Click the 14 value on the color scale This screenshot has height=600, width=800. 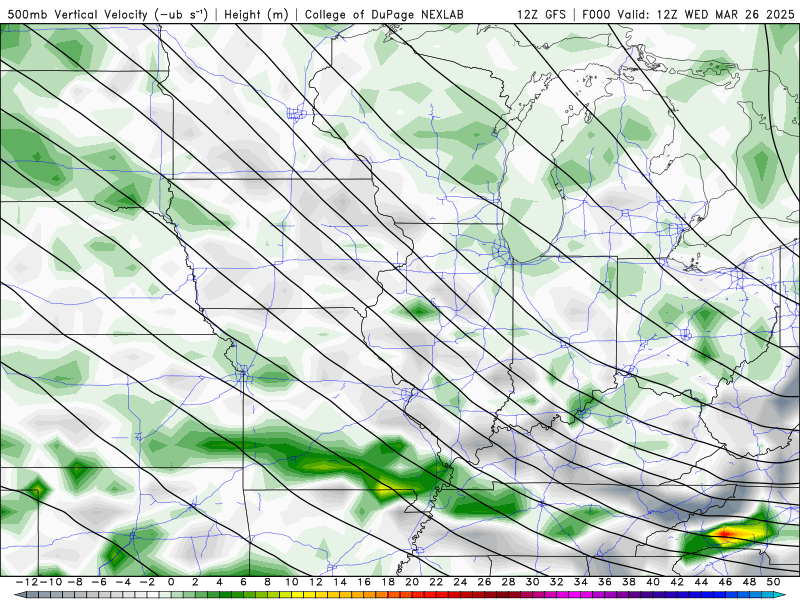[340, 582]
